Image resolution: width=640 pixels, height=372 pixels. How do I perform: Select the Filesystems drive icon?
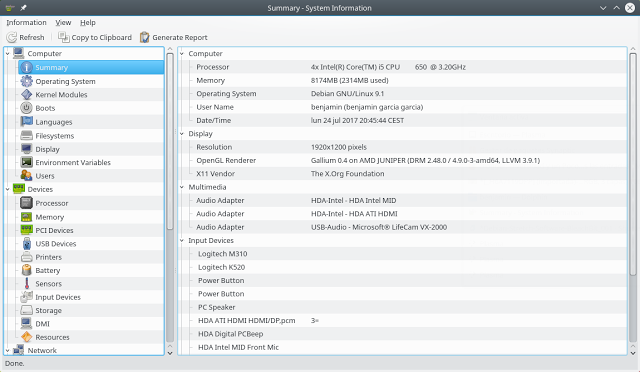point(27,136)
